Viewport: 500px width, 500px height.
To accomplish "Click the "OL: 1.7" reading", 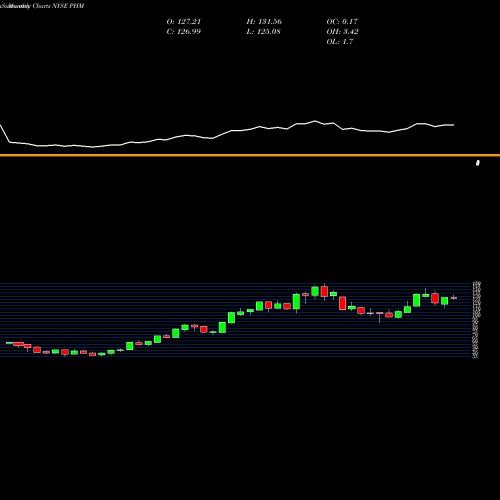I will click(340, 42).
